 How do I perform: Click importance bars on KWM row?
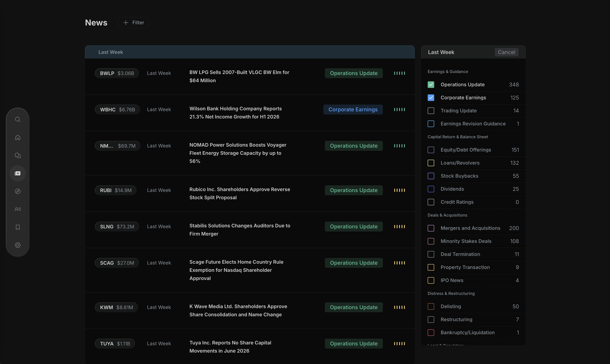pos(400,307)
